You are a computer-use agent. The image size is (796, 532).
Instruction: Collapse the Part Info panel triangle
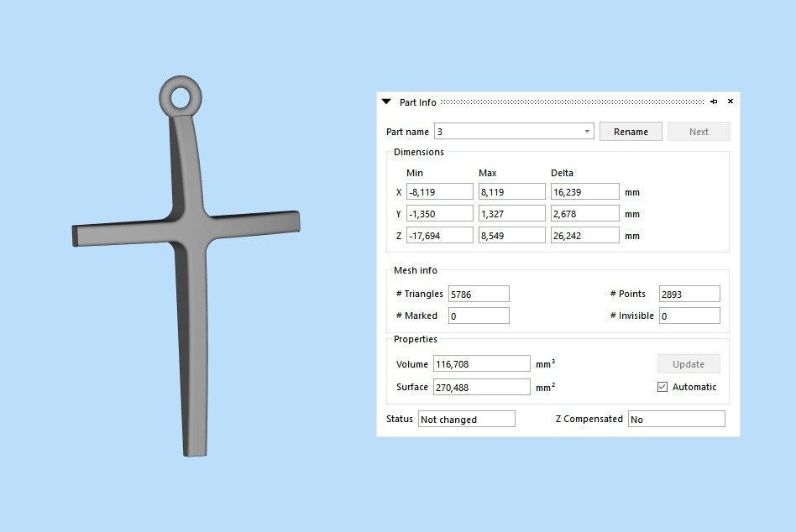click(386, 102)
